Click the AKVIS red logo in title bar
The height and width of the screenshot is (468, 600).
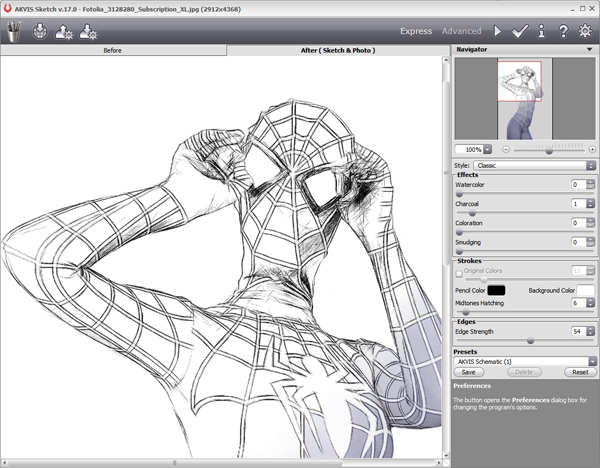7,8
